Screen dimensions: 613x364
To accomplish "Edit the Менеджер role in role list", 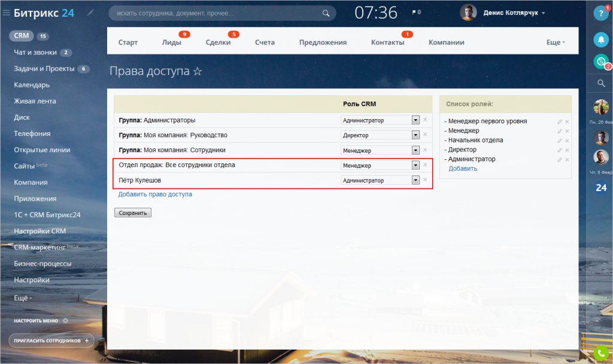I will point(560,131).
